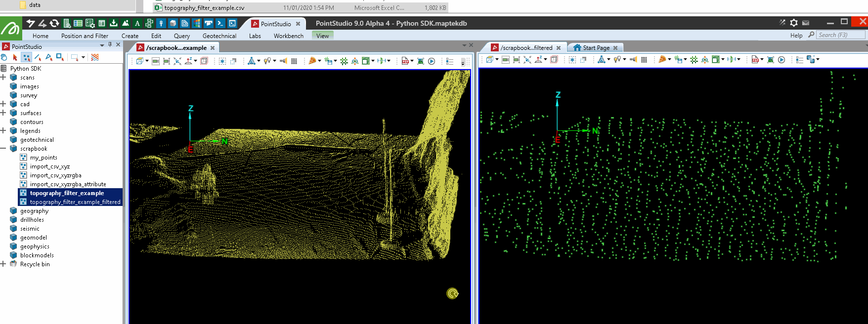Select the pan hand tool in explorer panel
The height and width of the screenshot is (324, 868).
click(x=4, y=57)
